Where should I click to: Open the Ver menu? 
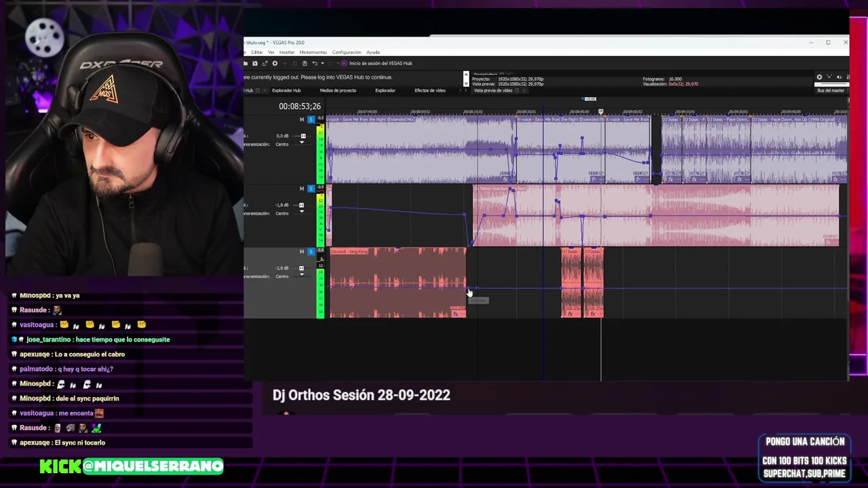[271, 52]
